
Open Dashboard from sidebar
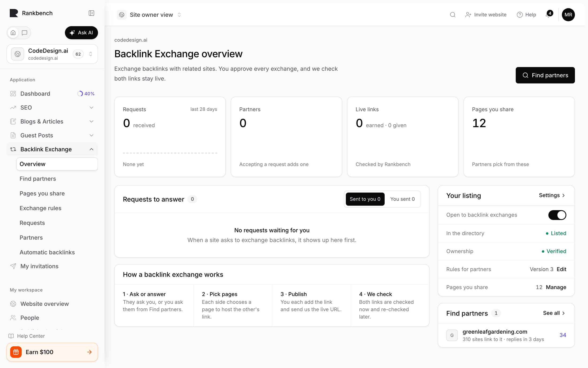52,94
